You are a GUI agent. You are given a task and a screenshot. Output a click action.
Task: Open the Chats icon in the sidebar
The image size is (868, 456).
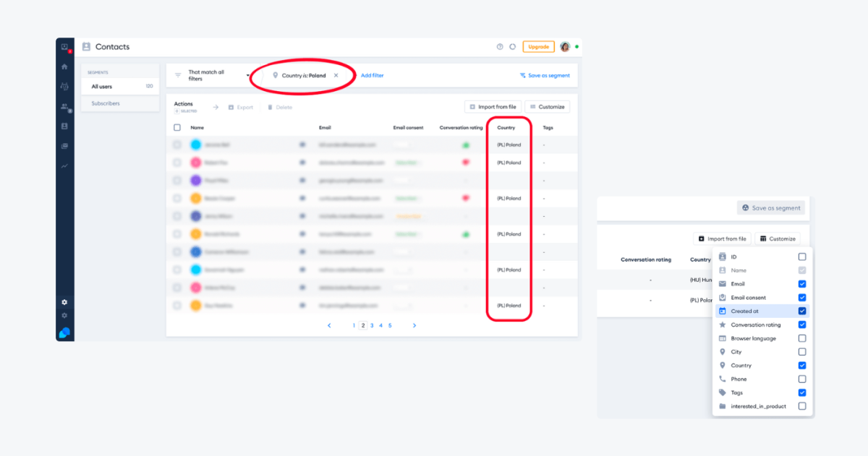(65, 45)
